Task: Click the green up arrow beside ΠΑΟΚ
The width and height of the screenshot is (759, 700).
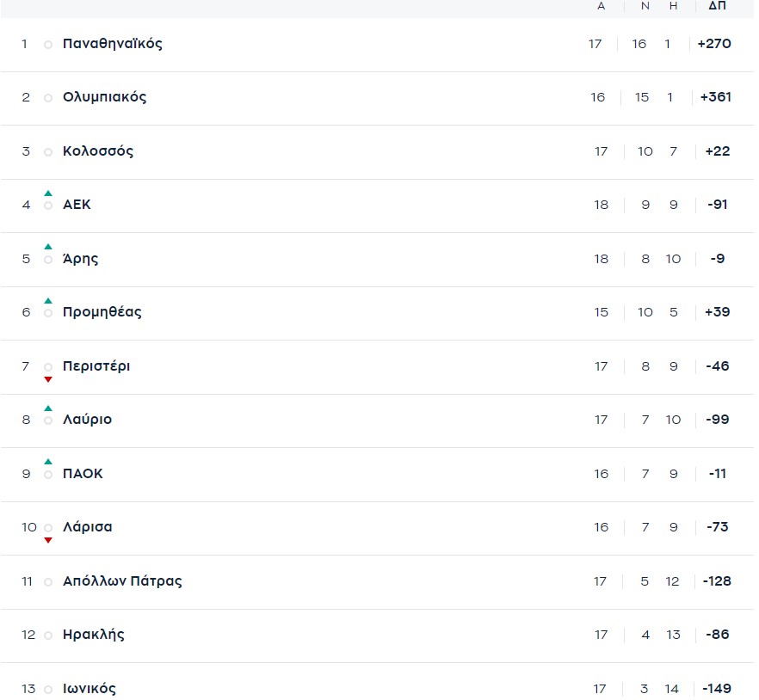Action: point(48,462)
